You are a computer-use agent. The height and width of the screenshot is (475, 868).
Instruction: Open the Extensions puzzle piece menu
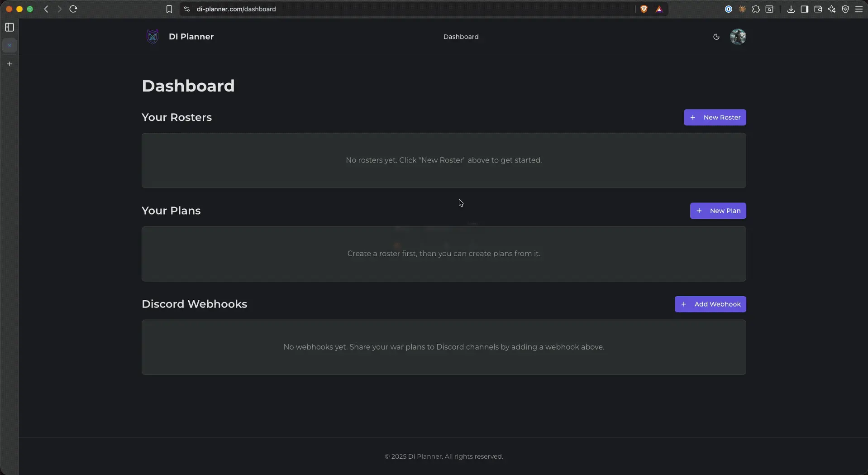pos(756,9)
